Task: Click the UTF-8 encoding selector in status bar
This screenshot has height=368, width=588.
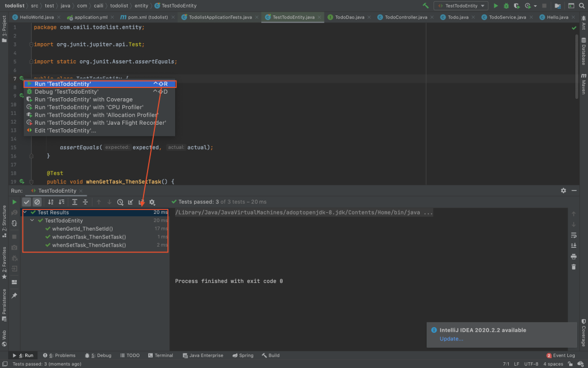Action: click(x=531, y=364)
